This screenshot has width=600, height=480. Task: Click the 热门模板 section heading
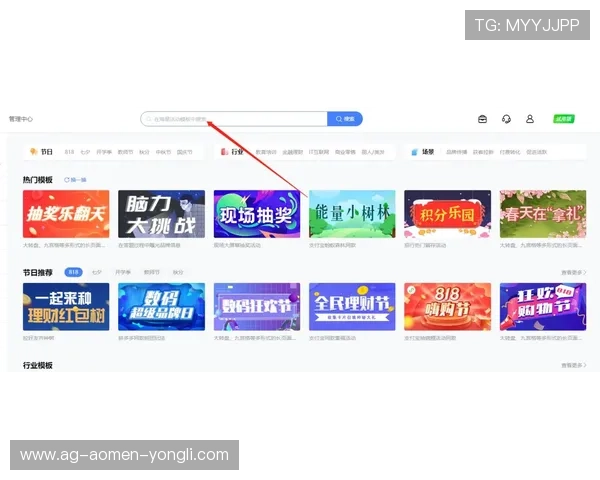38,180
